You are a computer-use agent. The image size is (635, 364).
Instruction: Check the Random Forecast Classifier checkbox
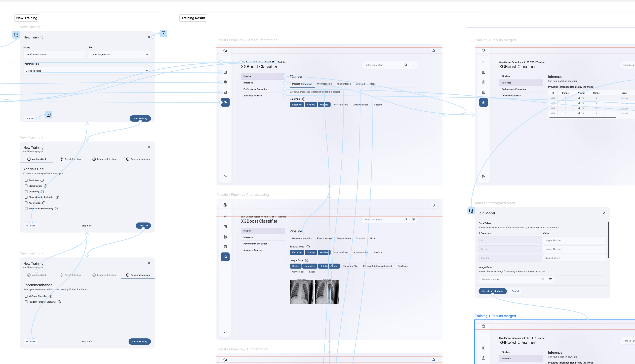[26, 302]
